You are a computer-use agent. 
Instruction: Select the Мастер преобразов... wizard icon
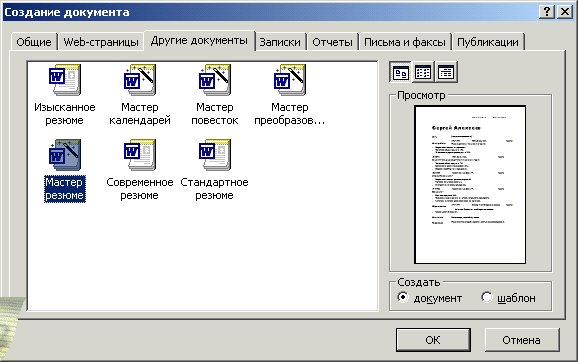(x=290, y=80)
